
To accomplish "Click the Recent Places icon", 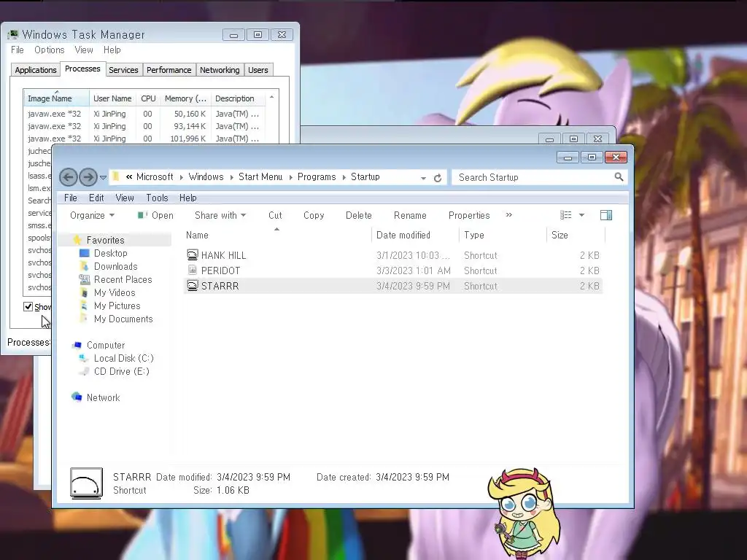I will point(85,279).
